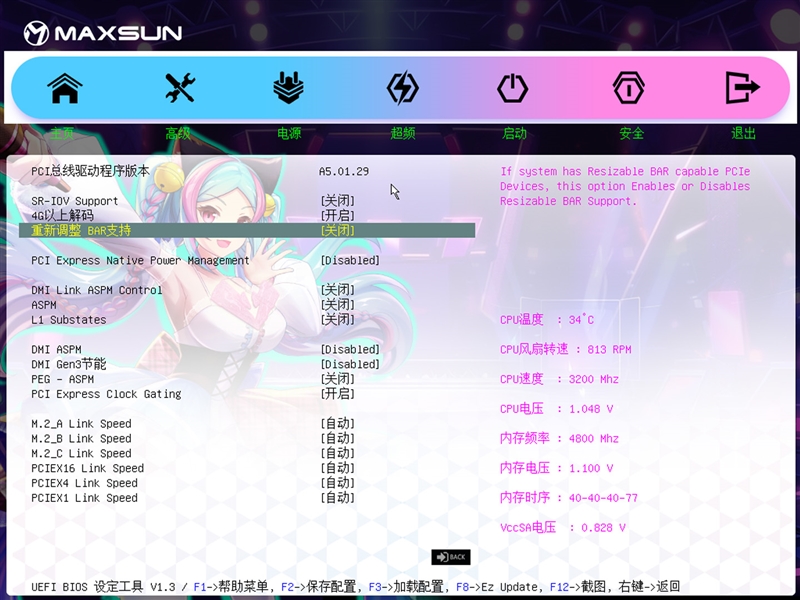Click the BACK button

451,557
